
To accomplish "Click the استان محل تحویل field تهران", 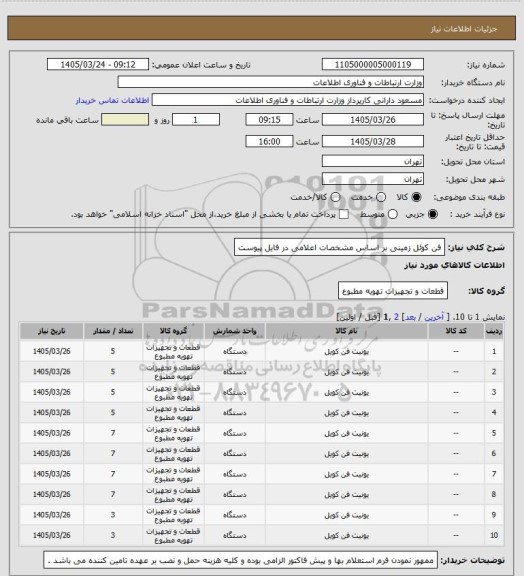I will point(373,161).
